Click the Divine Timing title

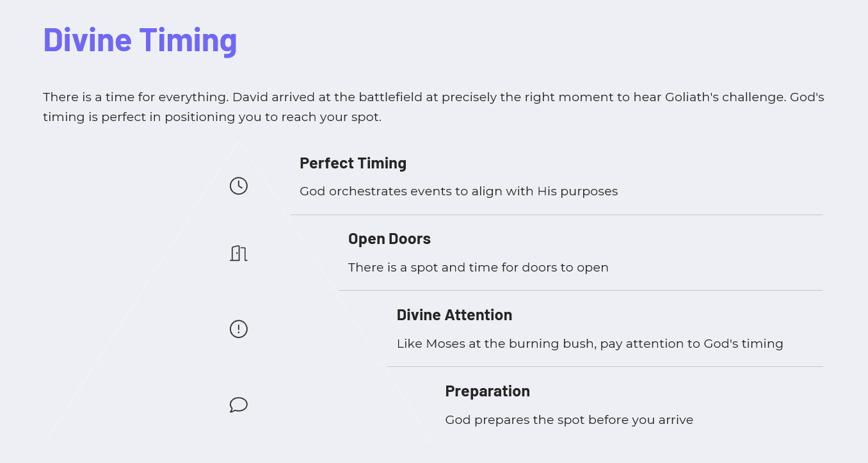(140, 39)
